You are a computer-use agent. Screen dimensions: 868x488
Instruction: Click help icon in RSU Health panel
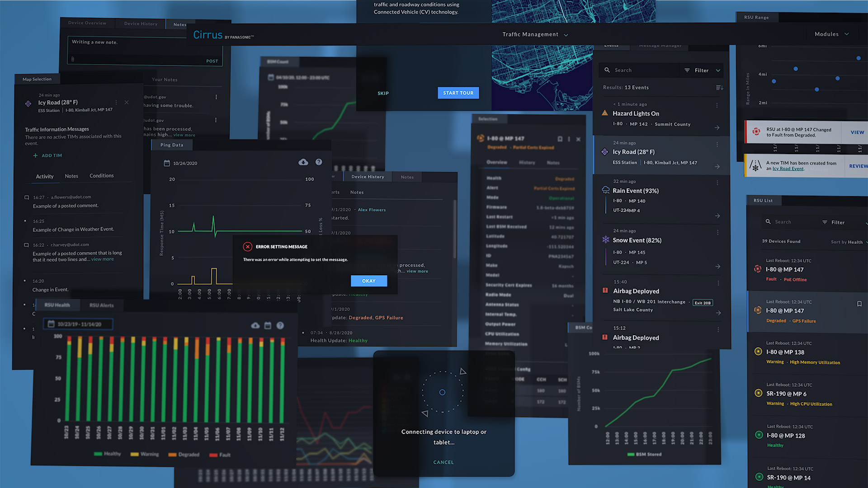coord(280,325)
